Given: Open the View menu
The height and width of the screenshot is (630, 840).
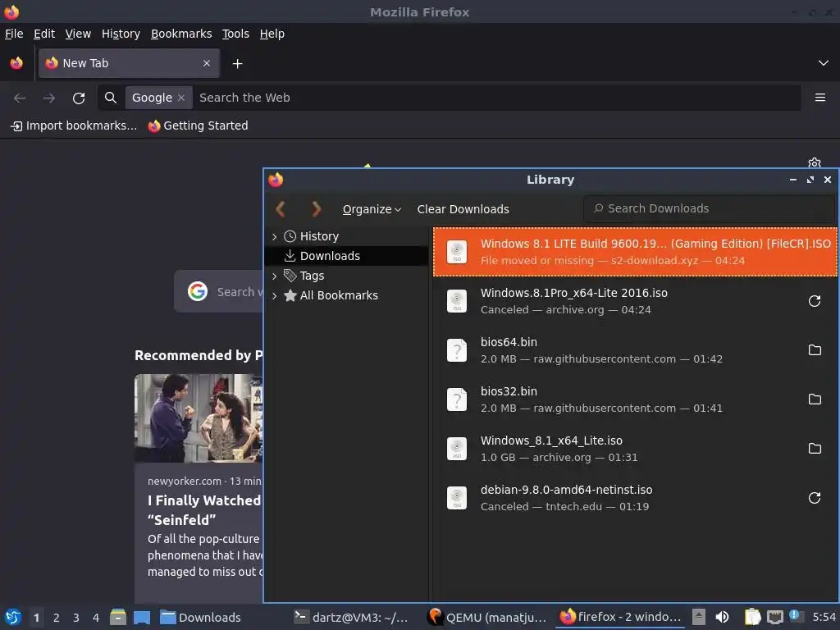Looking at the screenshot, I should [78, 34].
